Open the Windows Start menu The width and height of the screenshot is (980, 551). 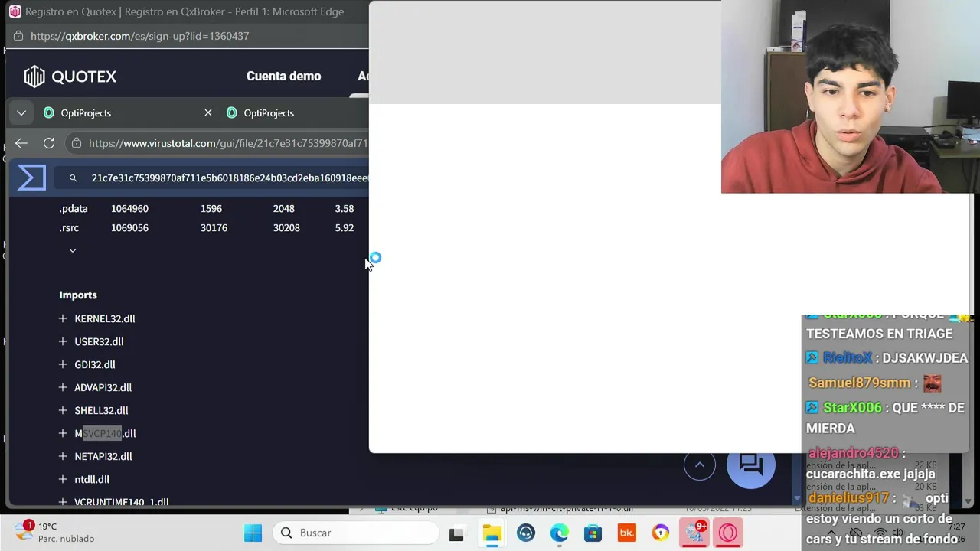253,533
